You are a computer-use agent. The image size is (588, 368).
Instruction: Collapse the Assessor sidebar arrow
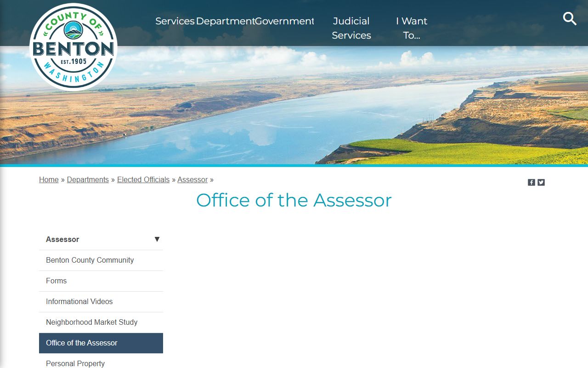point(157,239)
